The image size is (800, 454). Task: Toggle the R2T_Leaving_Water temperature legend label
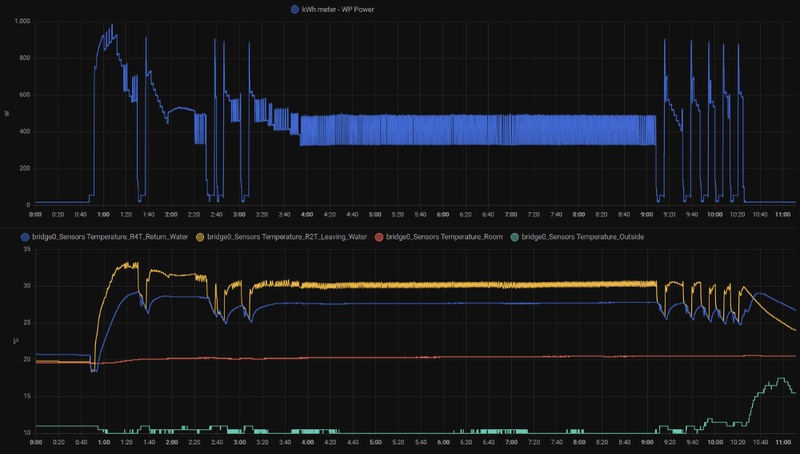287,237
